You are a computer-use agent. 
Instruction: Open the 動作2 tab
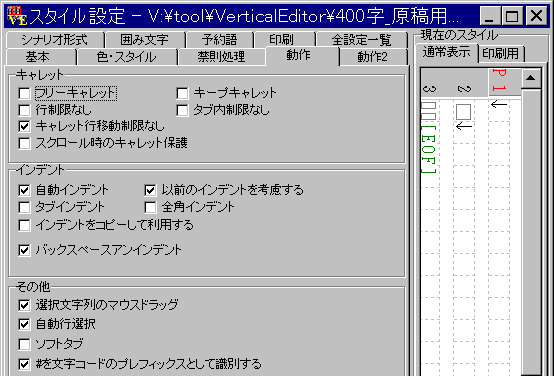pos(372,57)
